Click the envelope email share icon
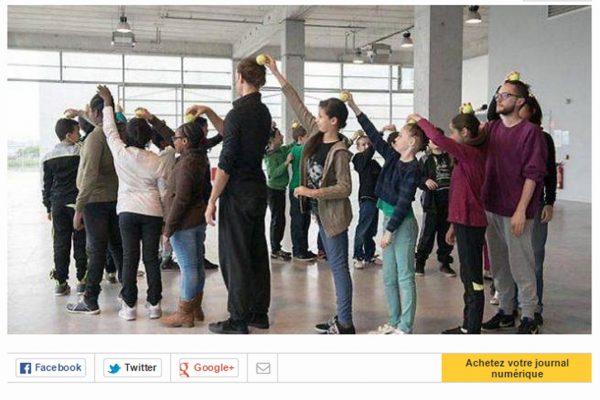The width and height of the screenshot is (600, 400). pos(263,368)
